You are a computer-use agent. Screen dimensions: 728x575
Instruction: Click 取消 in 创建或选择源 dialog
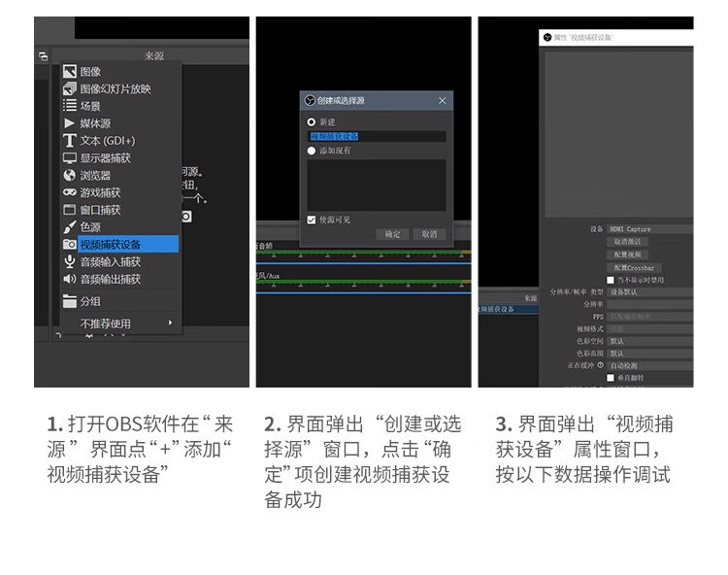pos(429,234)
